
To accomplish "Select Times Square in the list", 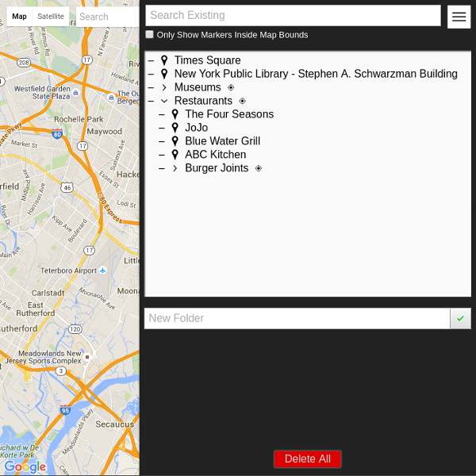I will coord(208,60).
